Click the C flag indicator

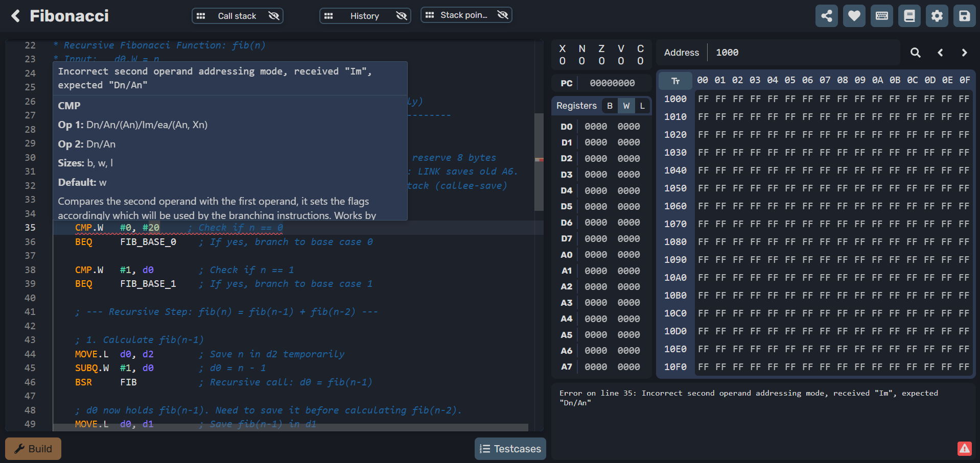(640, 55)
